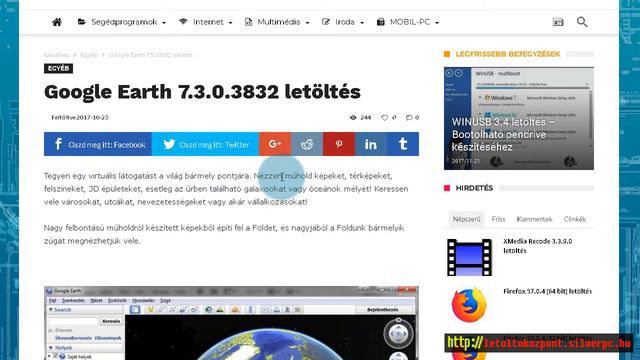Click the heart like icon
The image size is (640, 360).
click(384, 118)
